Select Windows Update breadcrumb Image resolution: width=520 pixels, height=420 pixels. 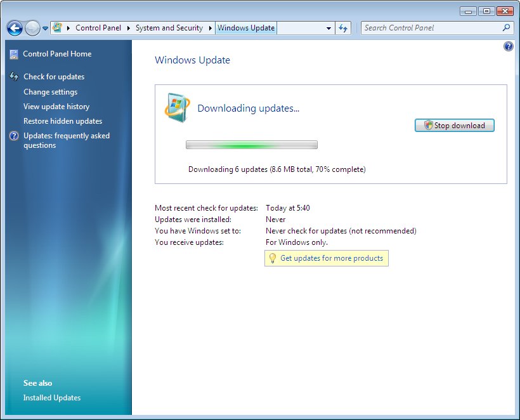pyautogui.click(x=246, y=28)
